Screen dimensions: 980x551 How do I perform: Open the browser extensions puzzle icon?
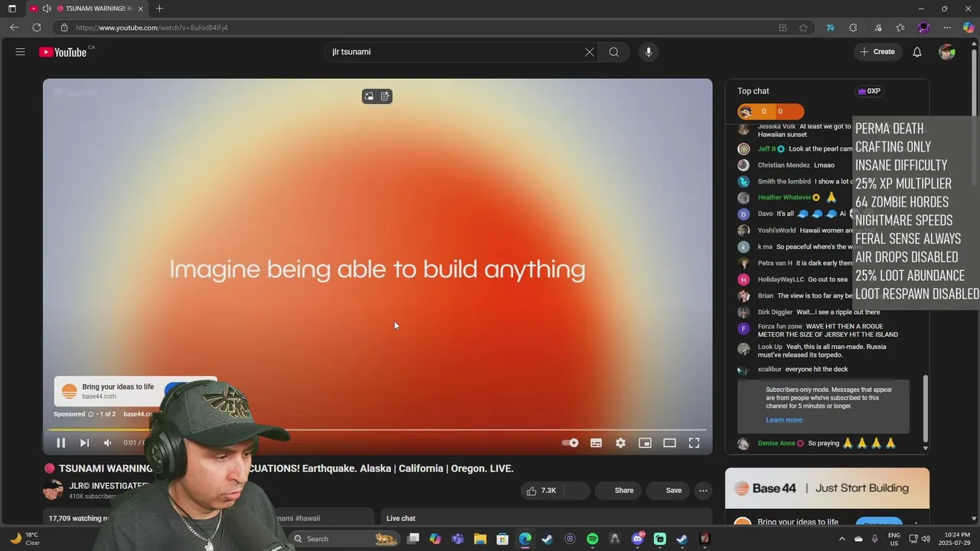(x=853, y=28)
